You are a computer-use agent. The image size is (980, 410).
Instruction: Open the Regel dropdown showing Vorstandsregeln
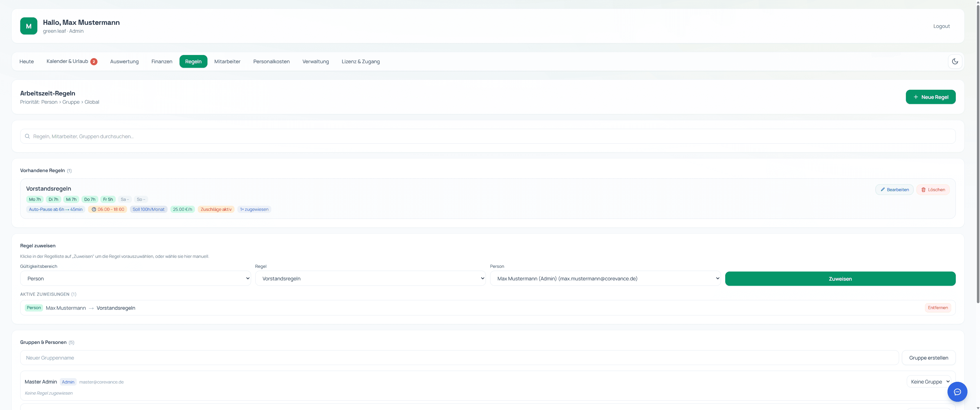(x=370, y=278)
